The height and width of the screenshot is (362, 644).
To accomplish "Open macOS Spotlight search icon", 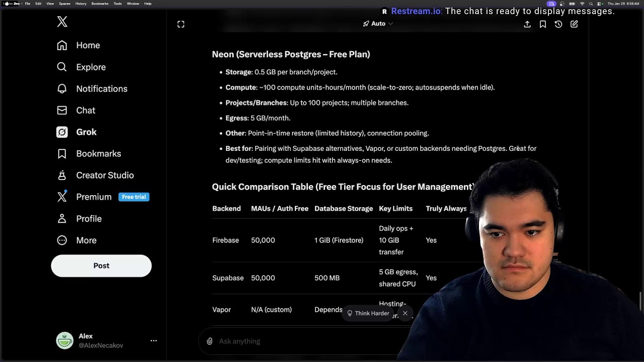I will tap(592, 4).
